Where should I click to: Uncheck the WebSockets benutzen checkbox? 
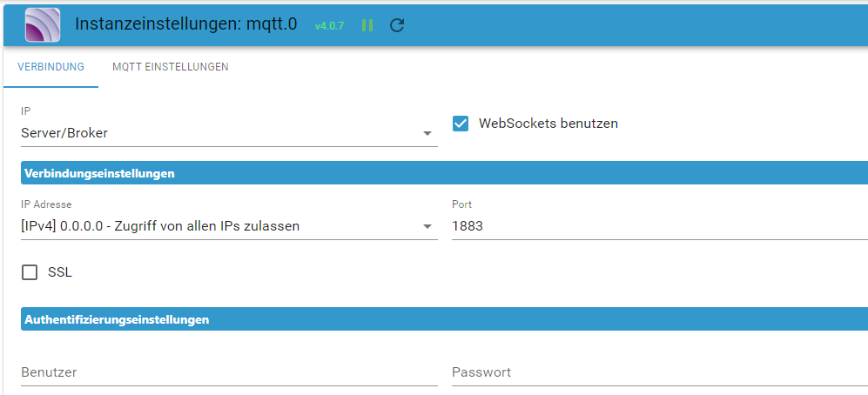pos(460,124)
